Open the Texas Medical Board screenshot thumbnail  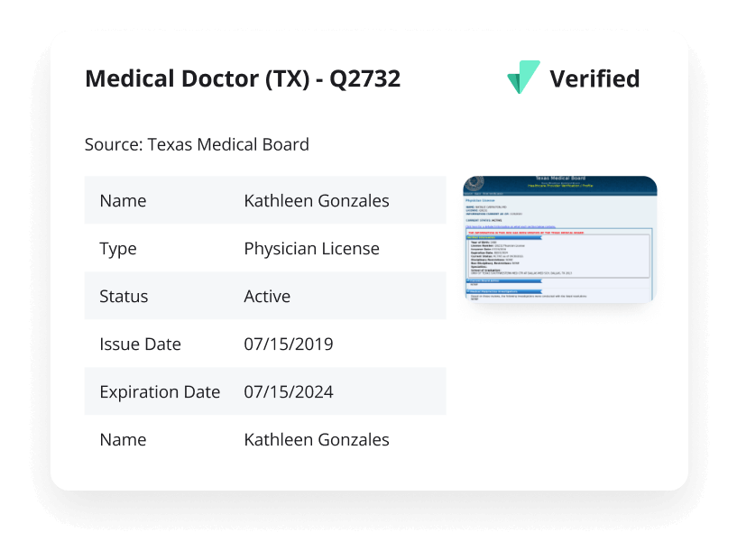tap(560, 239)
